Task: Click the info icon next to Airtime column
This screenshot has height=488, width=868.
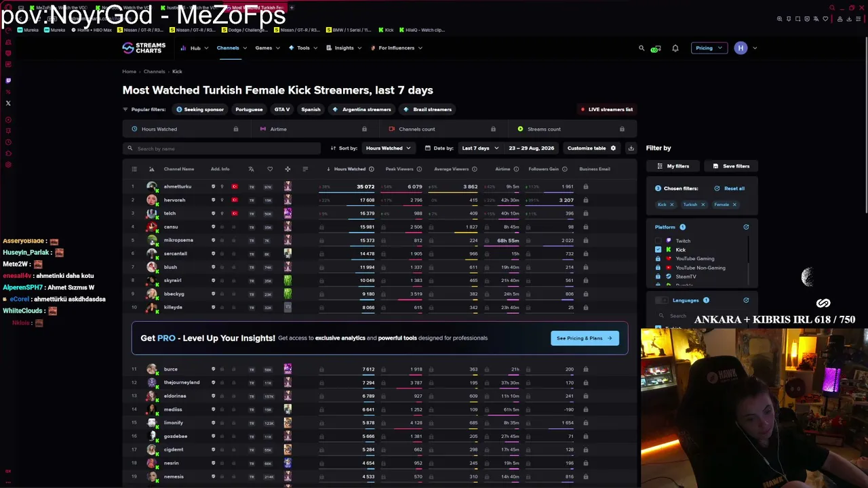Action: tap(516, 169)
